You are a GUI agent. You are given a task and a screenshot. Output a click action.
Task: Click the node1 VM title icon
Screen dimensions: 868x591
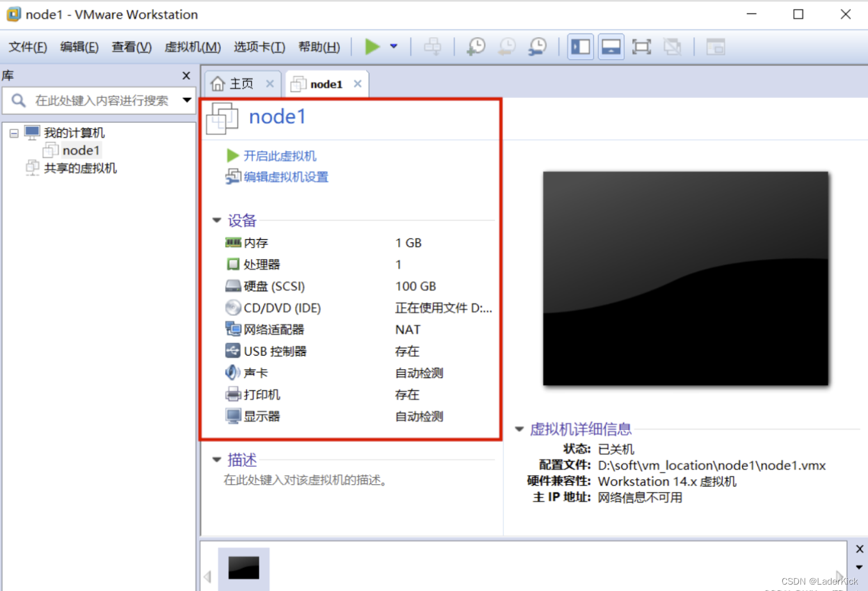222,118
